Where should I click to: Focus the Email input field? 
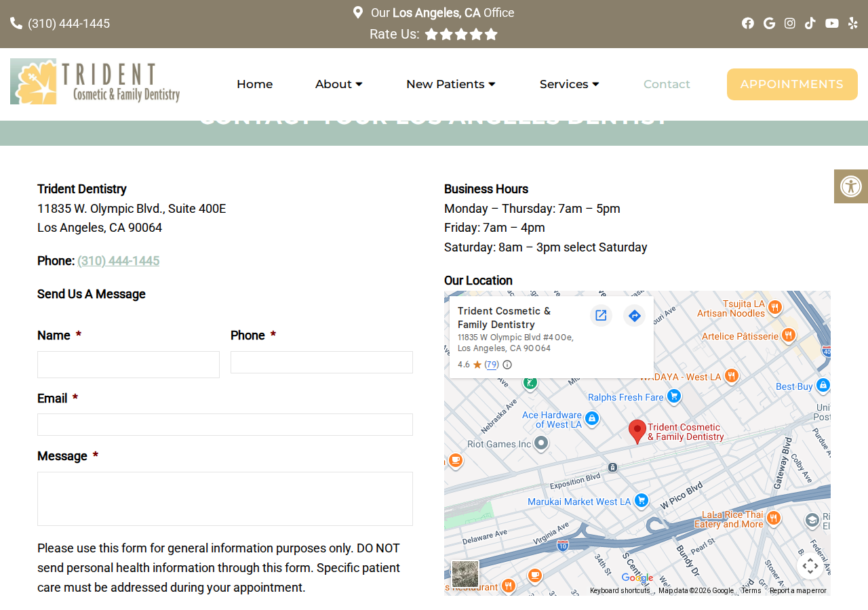(x=225, y=424)
